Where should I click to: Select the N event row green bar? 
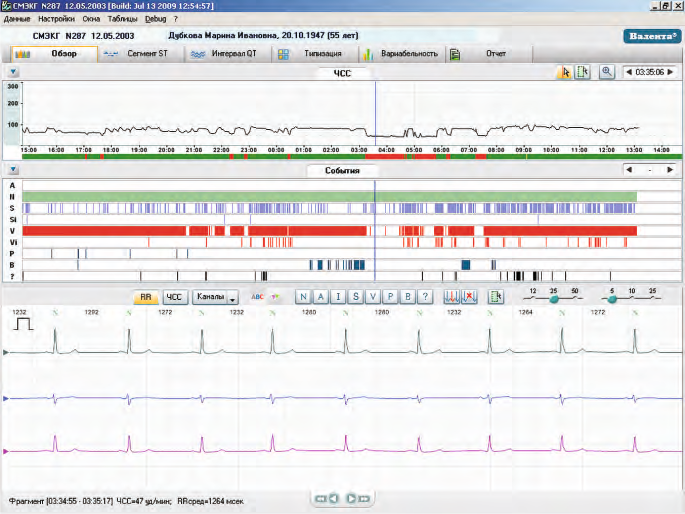click(x=329, y=197)
